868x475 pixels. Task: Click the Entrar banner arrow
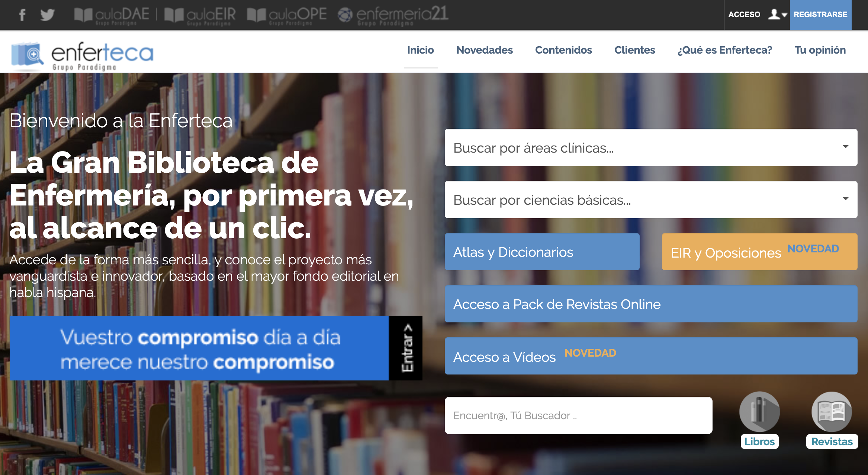tap(406, 348)
